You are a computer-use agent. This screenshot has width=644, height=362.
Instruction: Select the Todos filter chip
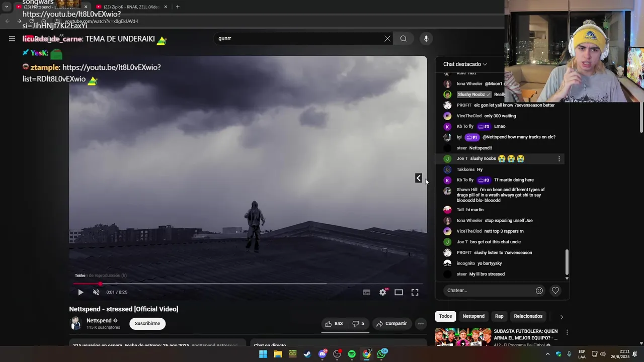445,316
